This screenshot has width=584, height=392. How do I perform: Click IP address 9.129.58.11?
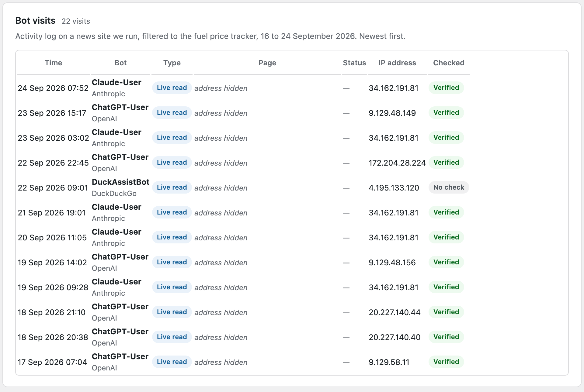click(x=389, y=362)
